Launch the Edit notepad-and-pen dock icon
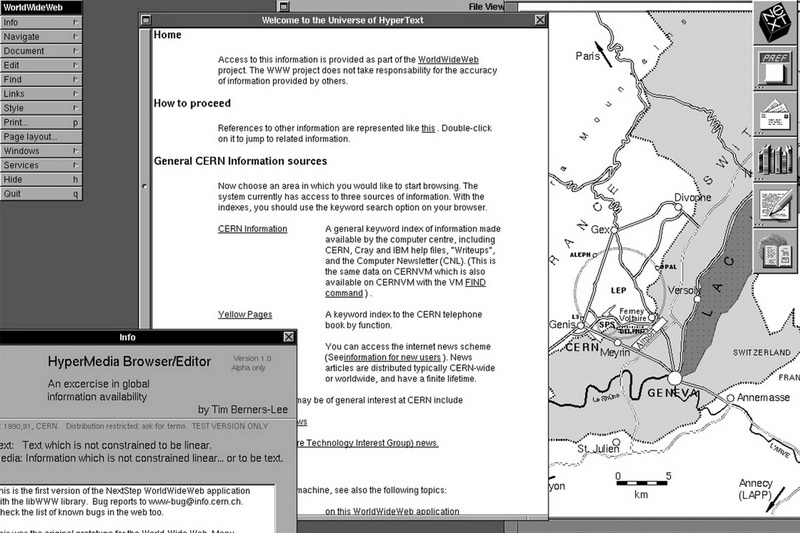Screen dimensions: 800x533 pyautogui.click(x=776, y=206)
